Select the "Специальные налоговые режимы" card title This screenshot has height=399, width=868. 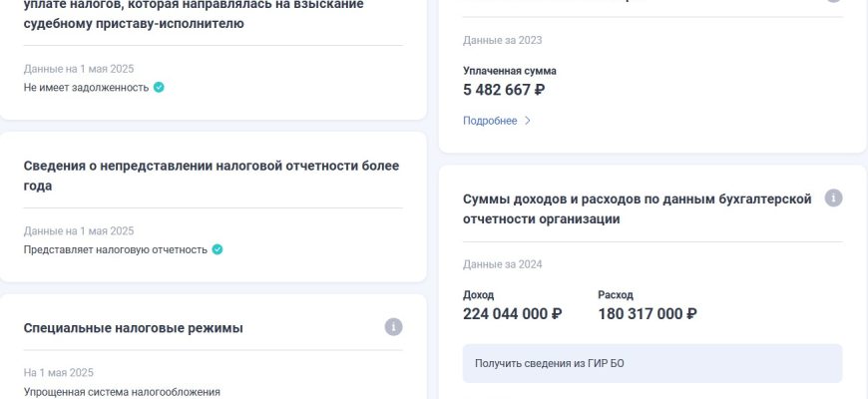(134, 328)
